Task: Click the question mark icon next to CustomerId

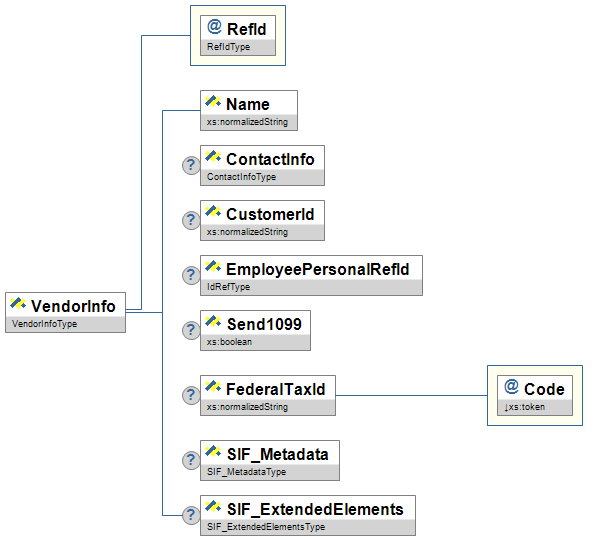Action: tap(190, 221)
